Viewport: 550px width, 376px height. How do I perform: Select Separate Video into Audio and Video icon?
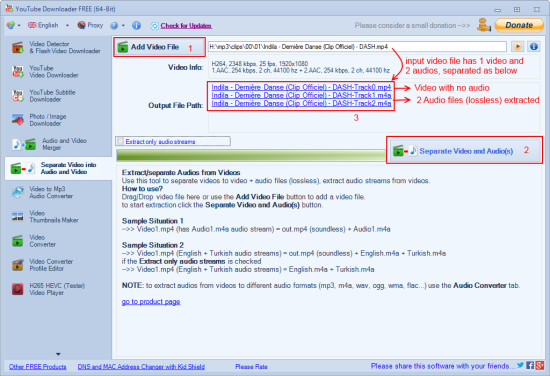coord(23,168)
